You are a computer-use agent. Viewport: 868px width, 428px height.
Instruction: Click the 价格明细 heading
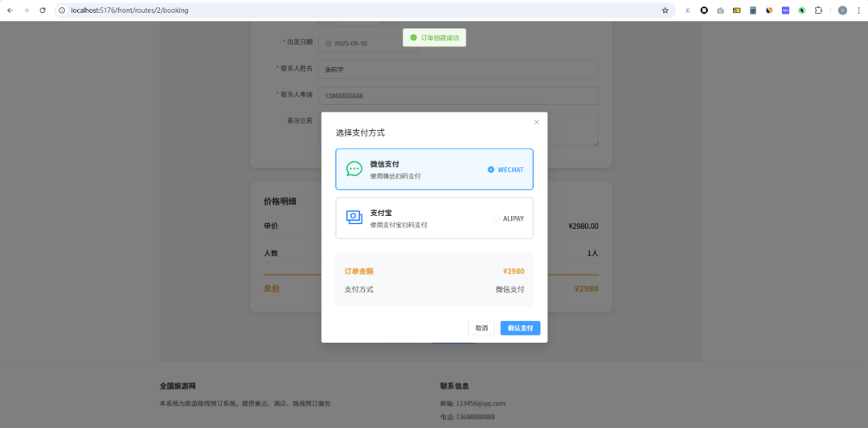[x=280, y=202]
